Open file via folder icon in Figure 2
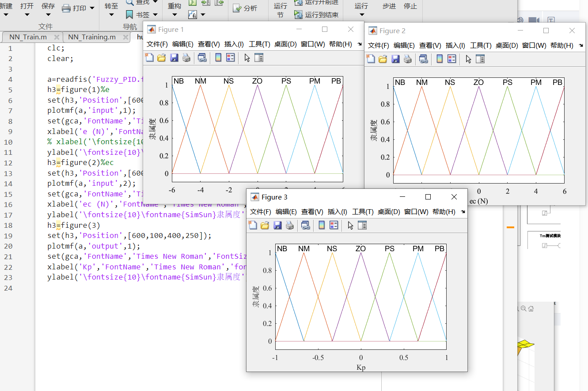This screenshot has height=391, width=588. 383,59
